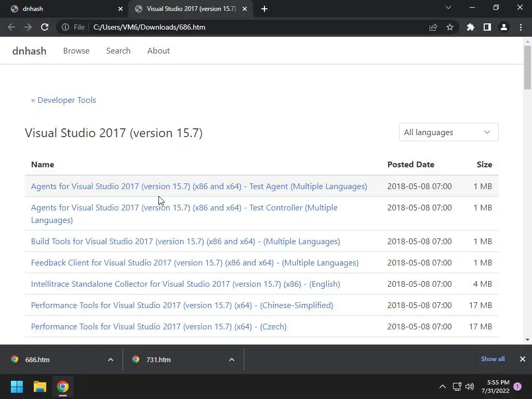
Task: Go to dnhash home logo
Action: click(29, 51)
